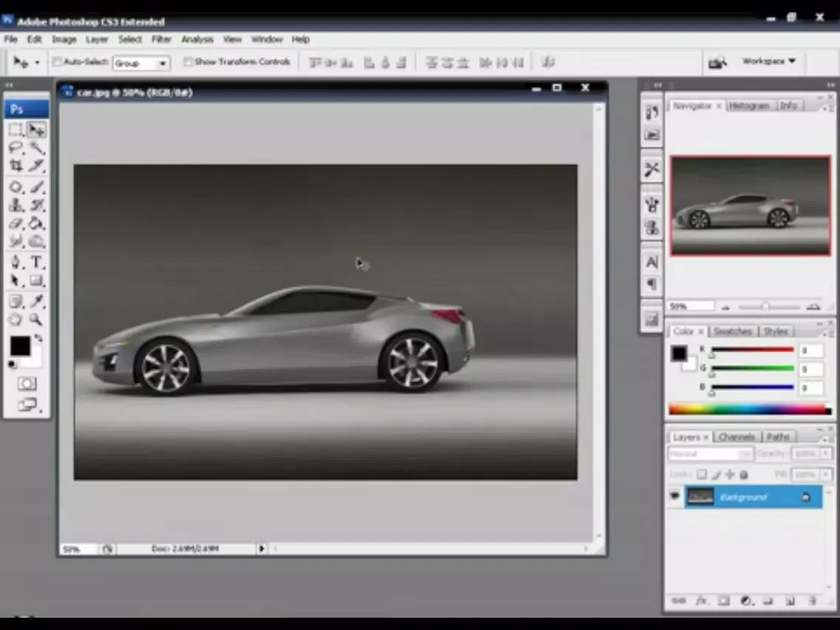Collapse the right panel dock arrows

pos(830,84)
